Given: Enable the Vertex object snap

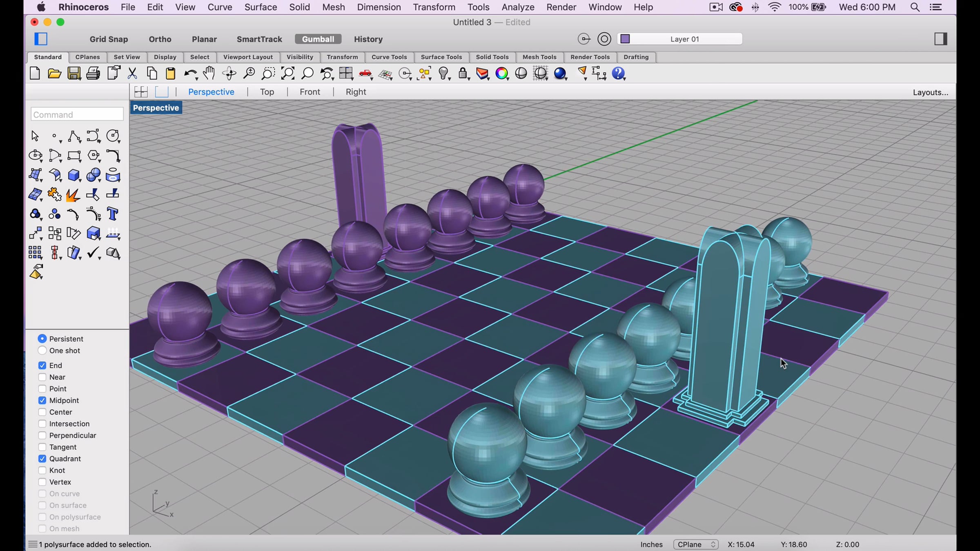Looking at the screenshot, I should click(x=42, y=482).
